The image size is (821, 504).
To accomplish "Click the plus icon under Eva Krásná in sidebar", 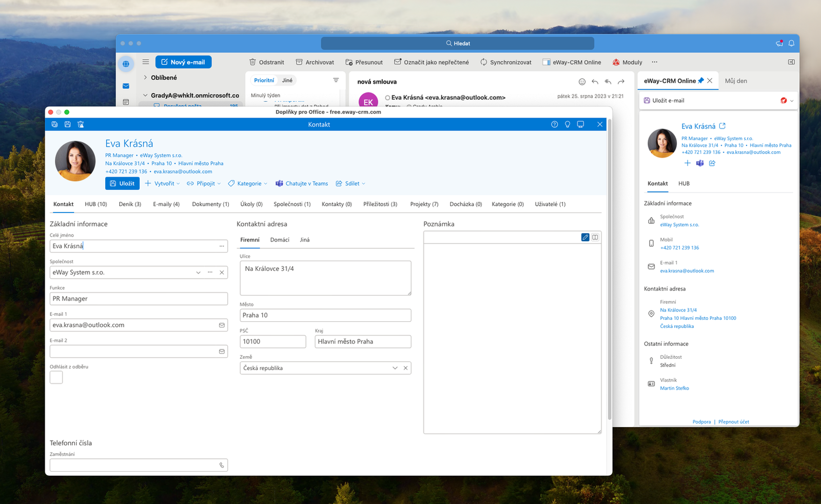I will pyautogui.click(x=688, y=163).
